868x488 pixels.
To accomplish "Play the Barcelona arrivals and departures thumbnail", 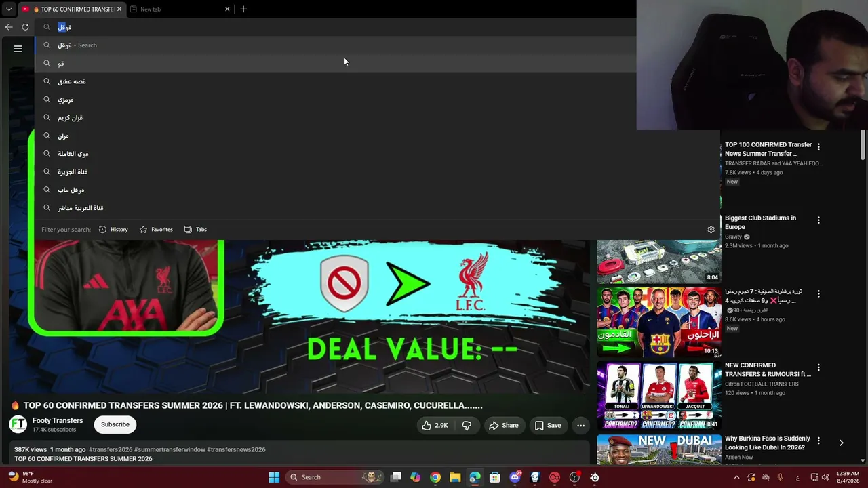I will 658,322.
